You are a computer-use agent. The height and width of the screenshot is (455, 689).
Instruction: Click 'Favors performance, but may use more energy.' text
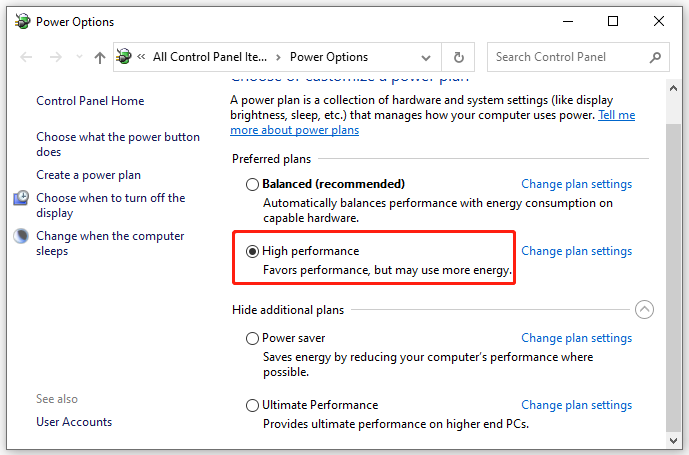pyautogui.click(x=387, y=270)
